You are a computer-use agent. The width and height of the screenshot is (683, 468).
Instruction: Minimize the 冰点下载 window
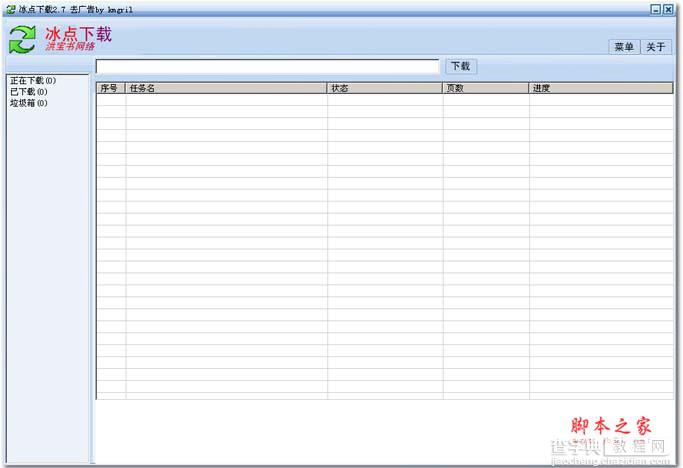pos(656,9)
